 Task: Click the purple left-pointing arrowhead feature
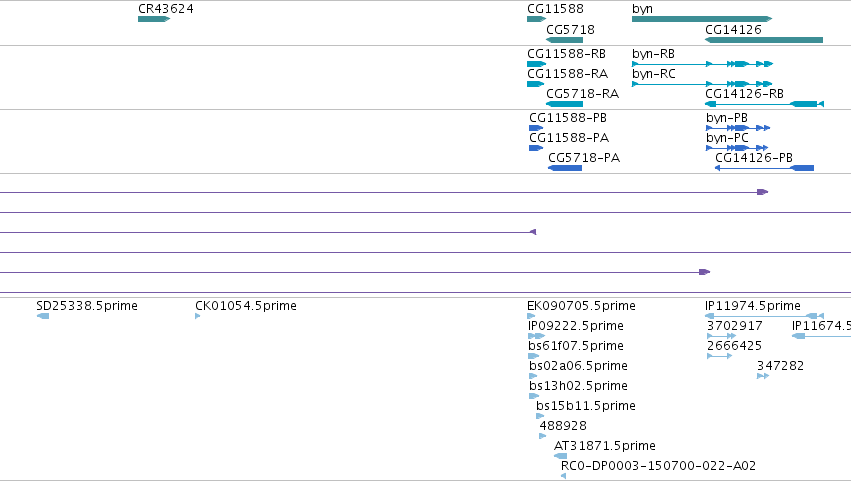(x=533, y=232)
